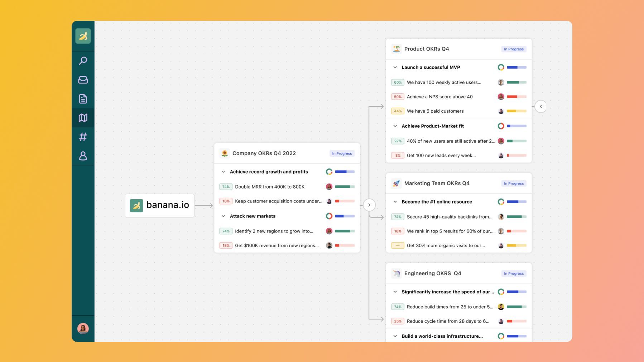Open the hashtag channels icon in sidebar
The image size is (644, 362).
click(83, 137)
